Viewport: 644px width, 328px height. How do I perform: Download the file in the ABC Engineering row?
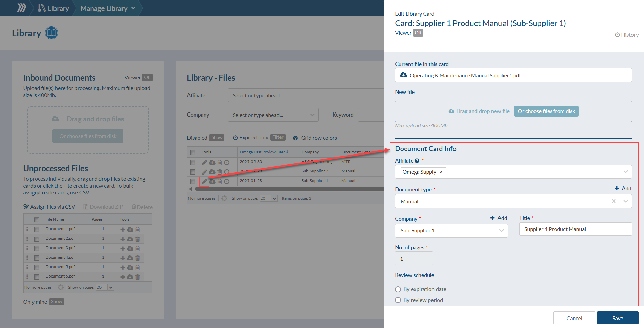pyautogui.click(x=212, y=162)
